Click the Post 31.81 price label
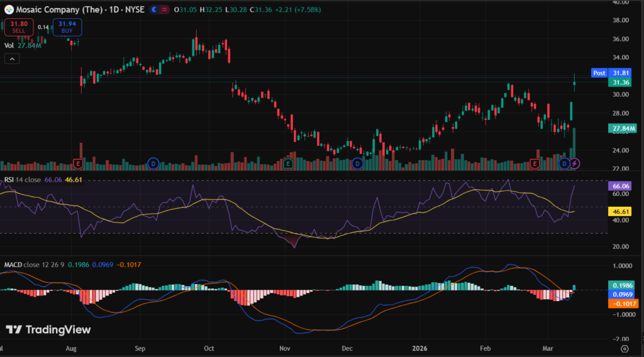This screenshot has height=357, width=644. point(611,73)
